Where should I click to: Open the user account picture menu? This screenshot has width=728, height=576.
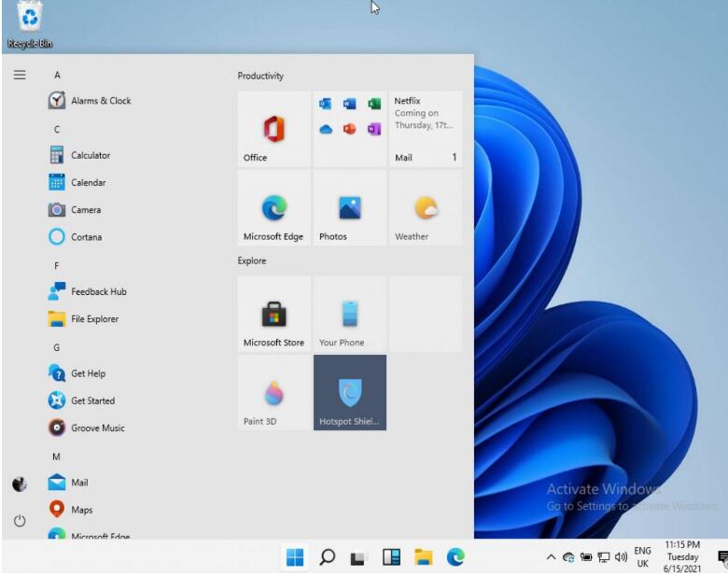[x=20, y=484]
